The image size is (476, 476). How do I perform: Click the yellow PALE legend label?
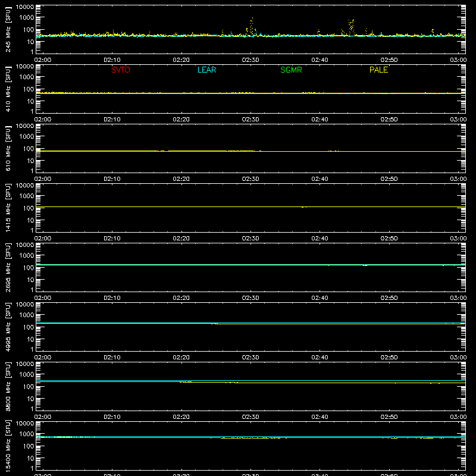[x=378, y=70]
